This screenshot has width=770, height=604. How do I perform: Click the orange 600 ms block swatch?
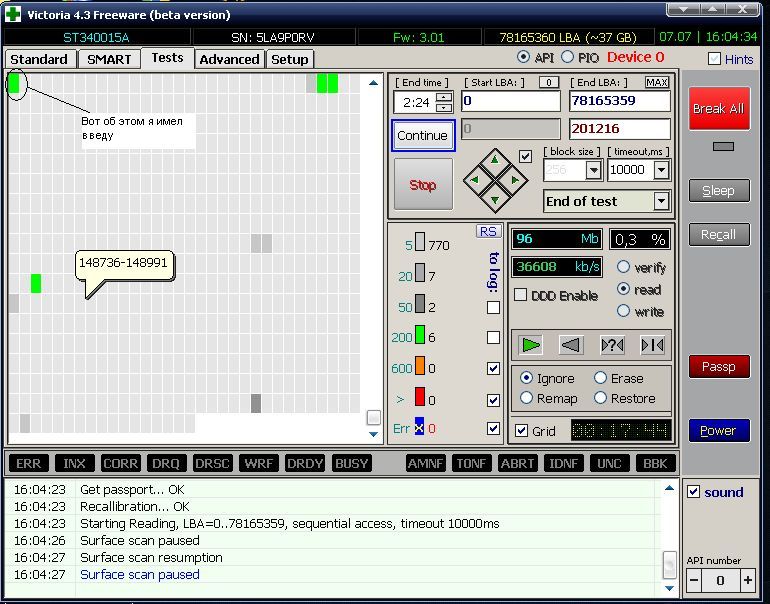[x=420, y=366]
